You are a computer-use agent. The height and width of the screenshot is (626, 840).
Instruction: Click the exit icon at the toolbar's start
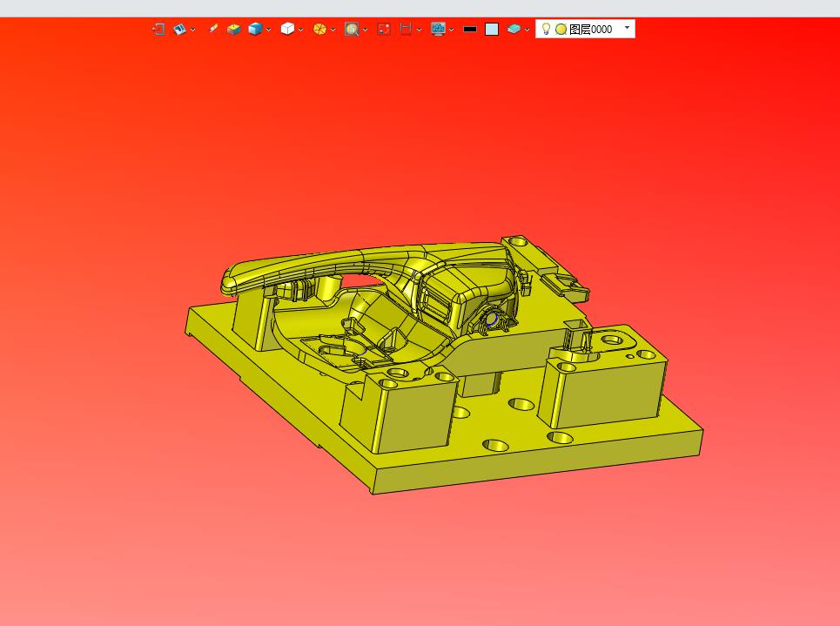coord(158,29)
